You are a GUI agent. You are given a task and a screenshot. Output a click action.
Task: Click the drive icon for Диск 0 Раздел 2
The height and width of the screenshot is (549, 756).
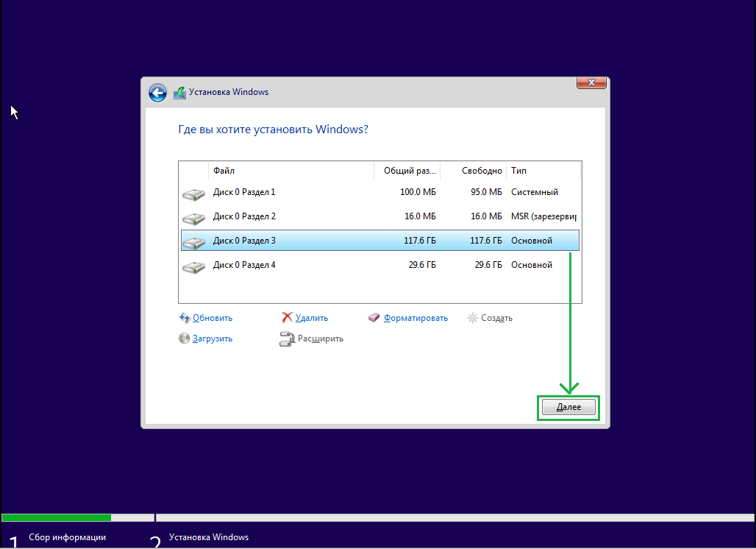pos(194,218)
